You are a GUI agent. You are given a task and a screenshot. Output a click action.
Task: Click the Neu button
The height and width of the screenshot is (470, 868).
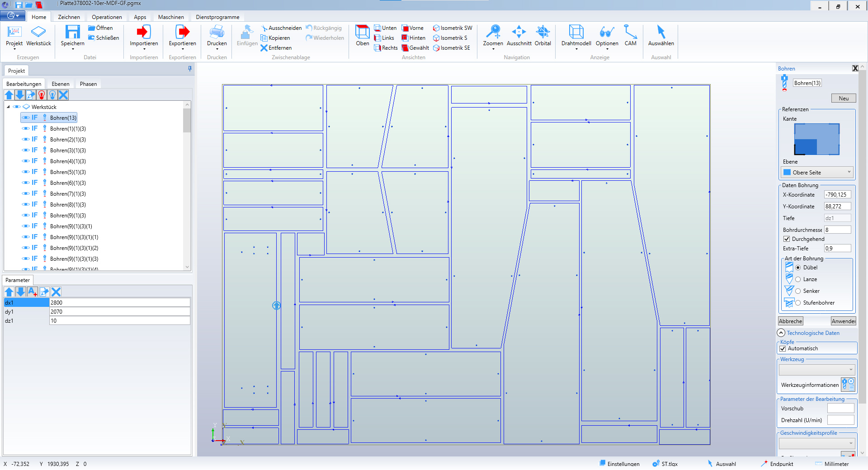pos(844,99)
